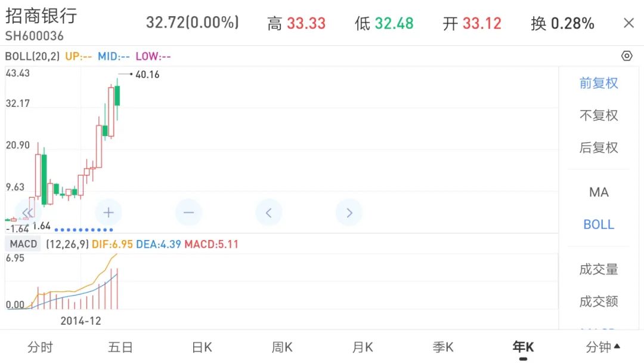The image size is (644, 363).
Task: Show the MA indicator overlay
Action: 599,192
